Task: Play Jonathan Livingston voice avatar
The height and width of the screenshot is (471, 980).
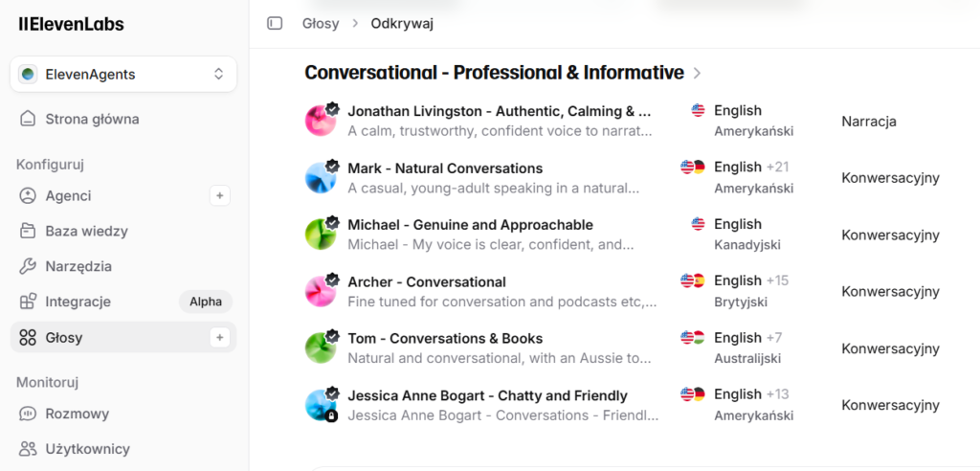Action: [x=320, y=121]
